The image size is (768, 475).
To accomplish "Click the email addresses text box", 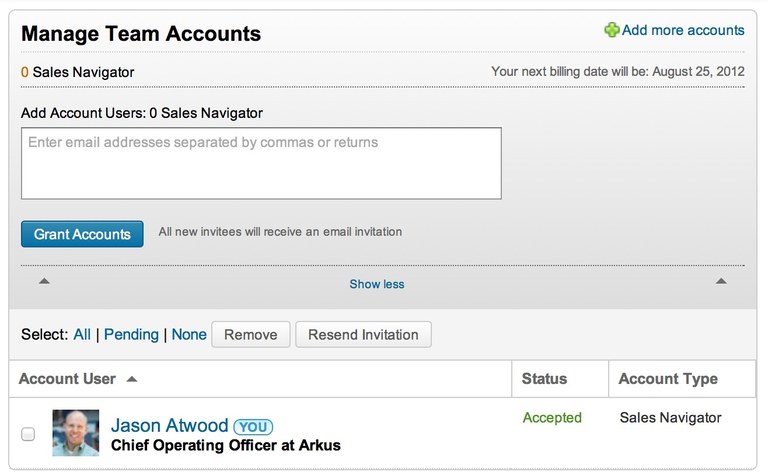I will [x=261, y=164].
